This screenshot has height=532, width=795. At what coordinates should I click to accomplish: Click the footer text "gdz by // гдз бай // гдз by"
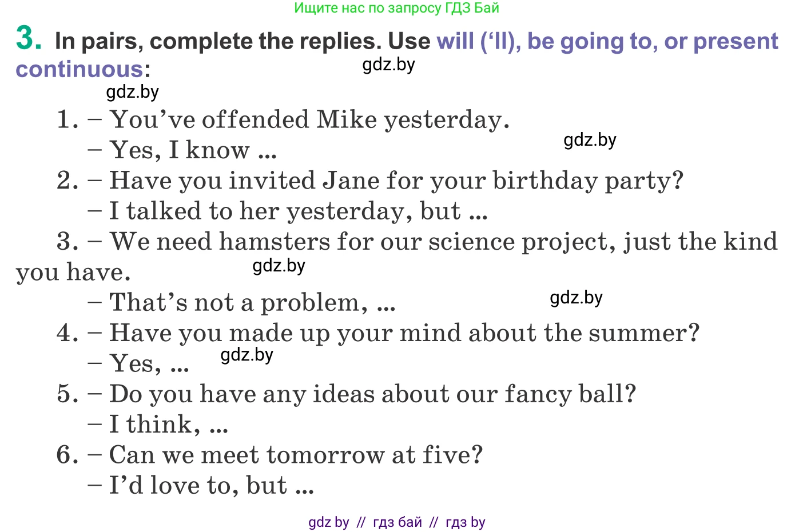click(396, 522)
